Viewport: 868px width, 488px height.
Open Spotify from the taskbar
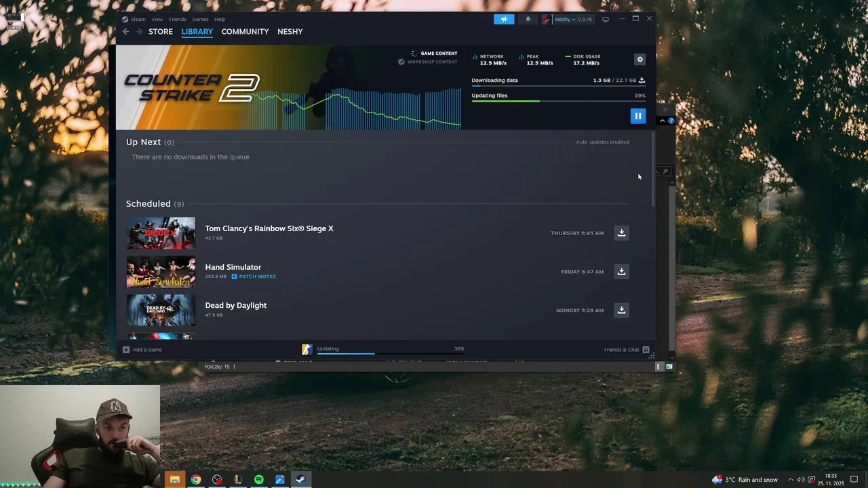[x=258, y=480]
